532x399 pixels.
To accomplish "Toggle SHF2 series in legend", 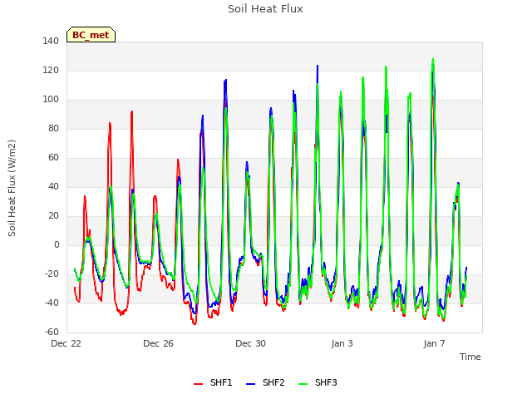I will click(x=265, y=382).
